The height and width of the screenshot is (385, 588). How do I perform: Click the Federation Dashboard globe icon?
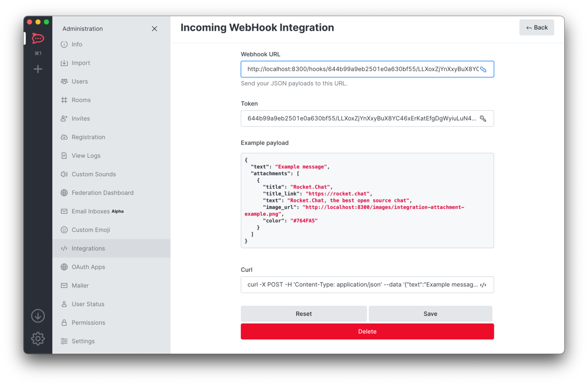click(x=64, y=193)
